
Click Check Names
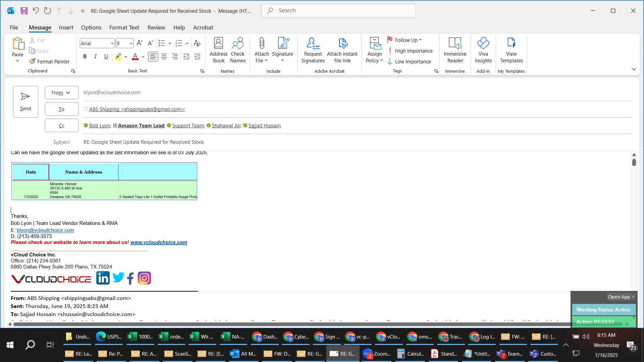coord(238,50)
